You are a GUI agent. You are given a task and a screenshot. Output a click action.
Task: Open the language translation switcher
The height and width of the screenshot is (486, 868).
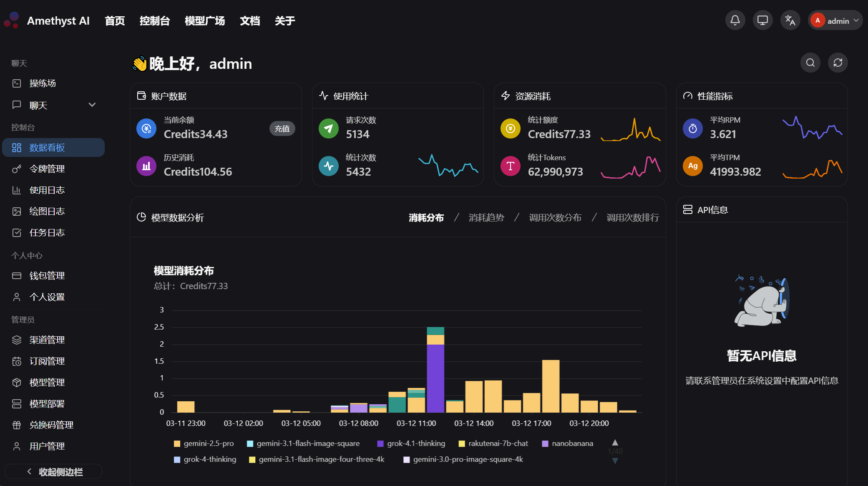coord(790,20)
